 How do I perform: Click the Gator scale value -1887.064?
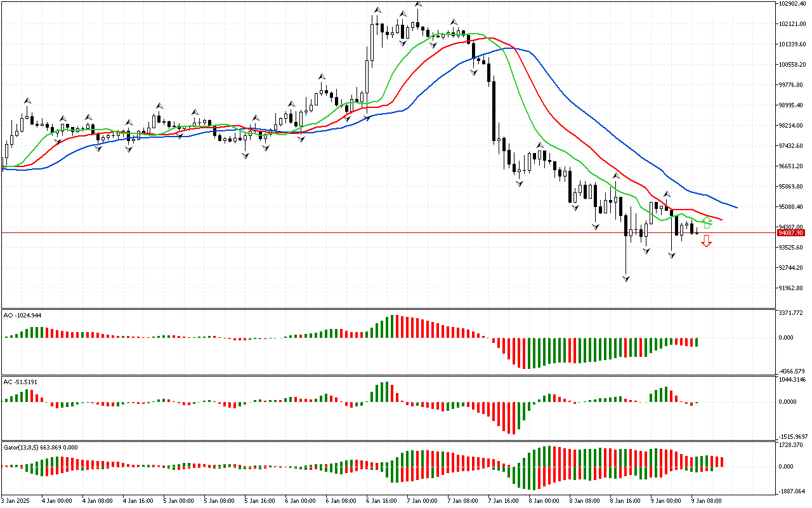792,491
